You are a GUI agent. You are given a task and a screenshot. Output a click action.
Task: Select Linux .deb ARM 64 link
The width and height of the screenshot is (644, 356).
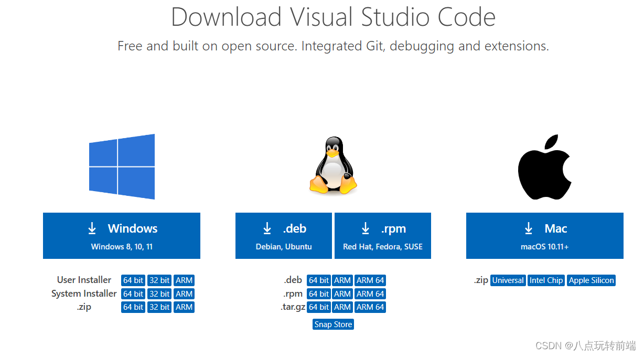(x=370, y=280)
